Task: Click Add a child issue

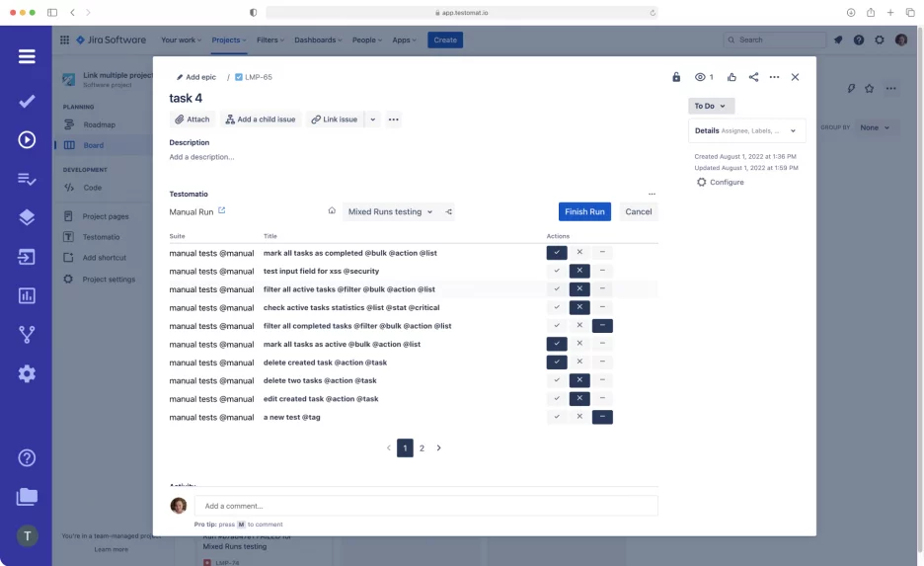Action: (261, 120)
